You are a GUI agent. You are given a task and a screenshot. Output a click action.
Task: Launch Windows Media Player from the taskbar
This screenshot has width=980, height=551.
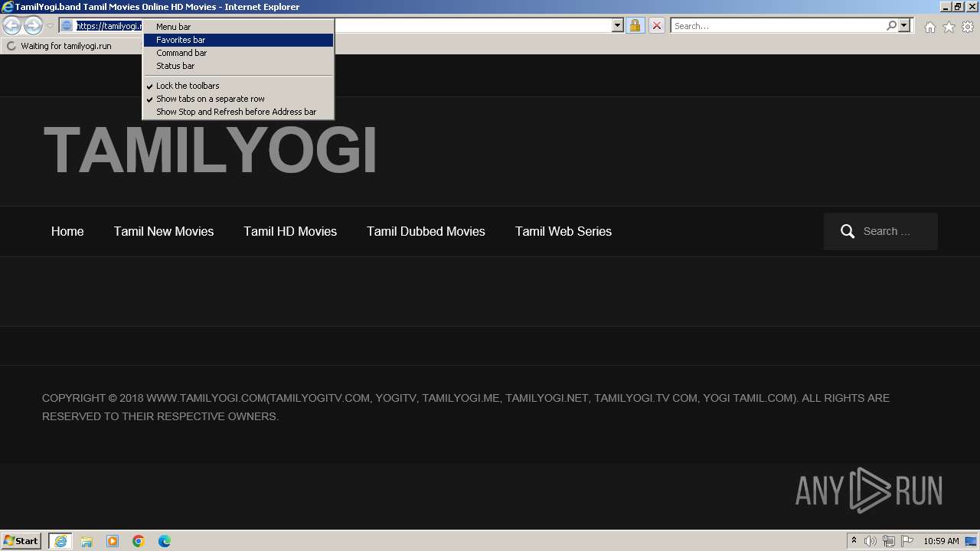coord(113,541)
